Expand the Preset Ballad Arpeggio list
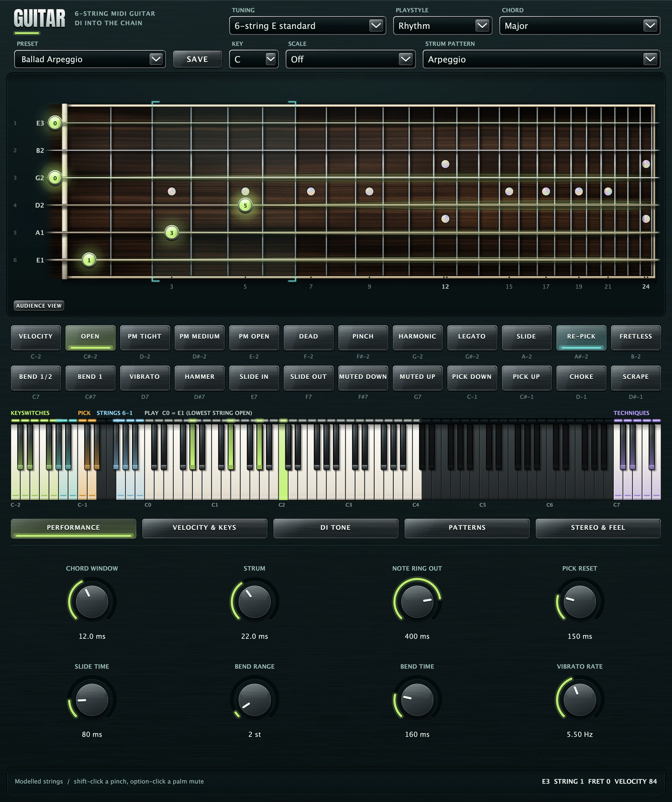This screenshot has height=802, width=672. tap(90, 59)
